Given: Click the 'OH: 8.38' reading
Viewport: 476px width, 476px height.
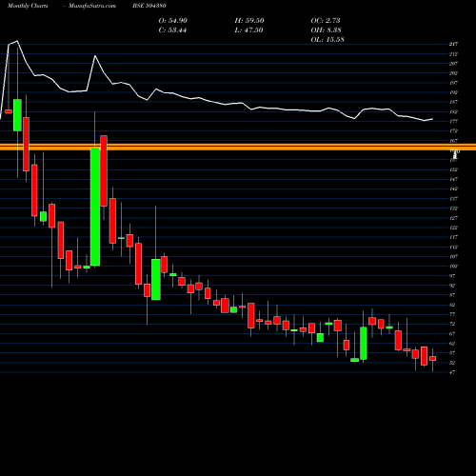Looking at the screenshot, I should pyautogui.click(x=327, y=30).
